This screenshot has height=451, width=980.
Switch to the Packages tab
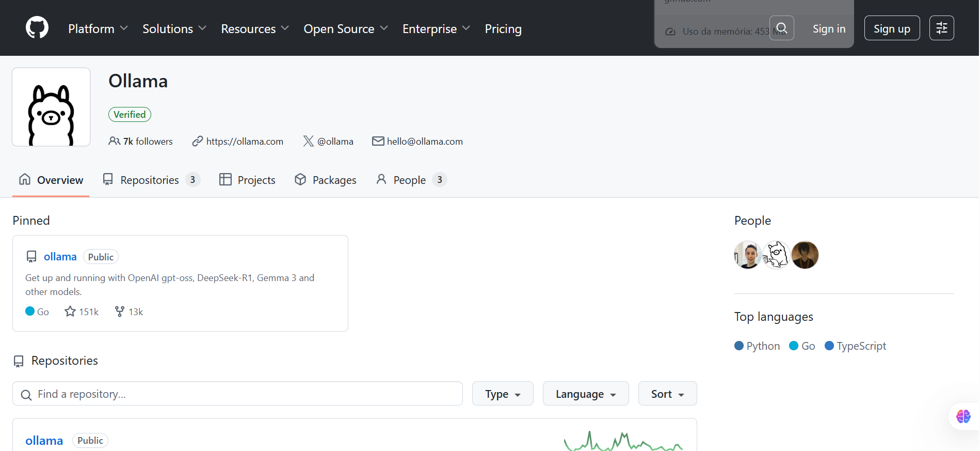click(x=326, y=180)
